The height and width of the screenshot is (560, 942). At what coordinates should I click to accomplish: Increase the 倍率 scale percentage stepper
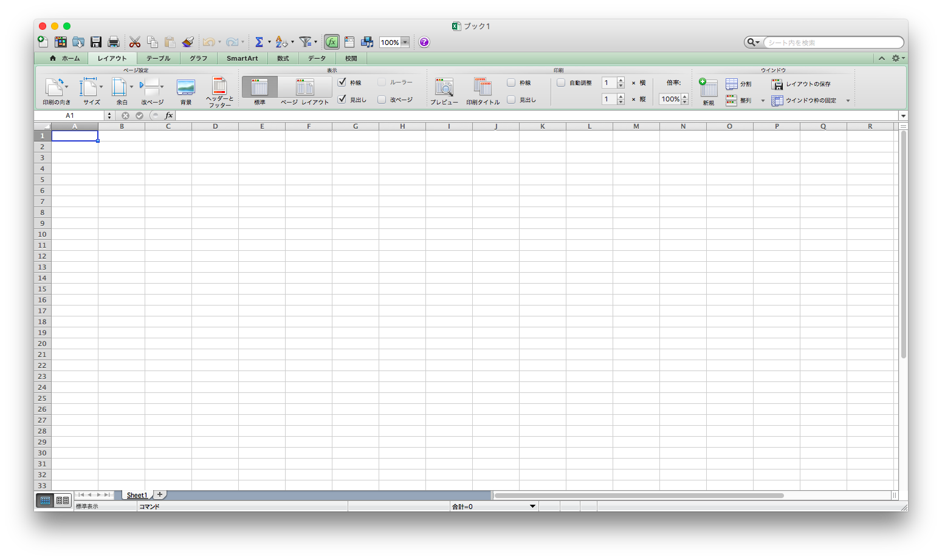coord(684,97)
